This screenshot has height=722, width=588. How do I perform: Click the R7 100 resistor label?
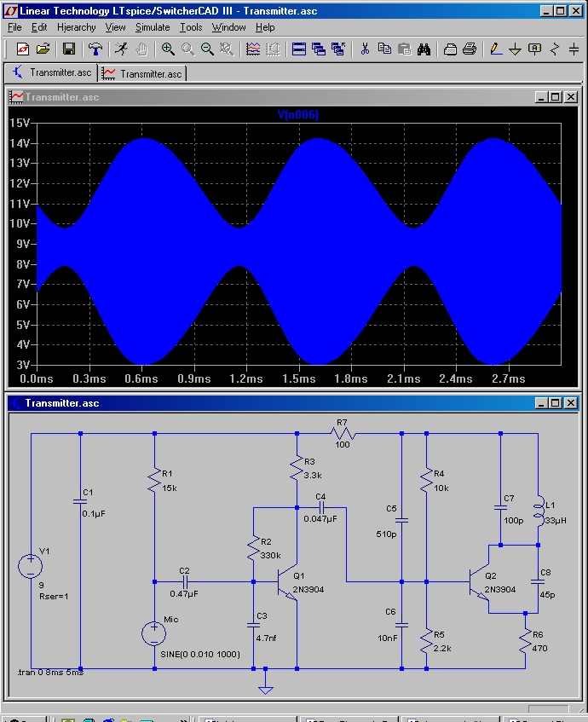click(x=342, y=433)
